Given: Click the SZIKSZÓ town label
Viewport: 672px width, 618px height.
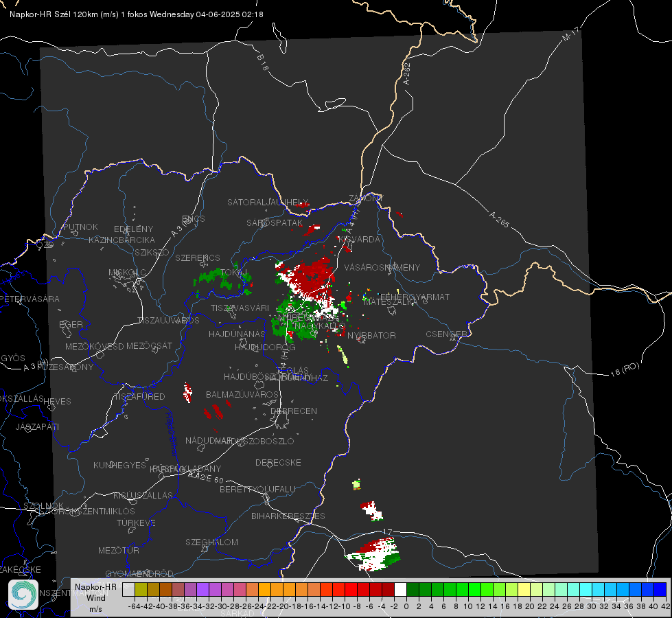Looking at the screenshot, I should [152, 252].
